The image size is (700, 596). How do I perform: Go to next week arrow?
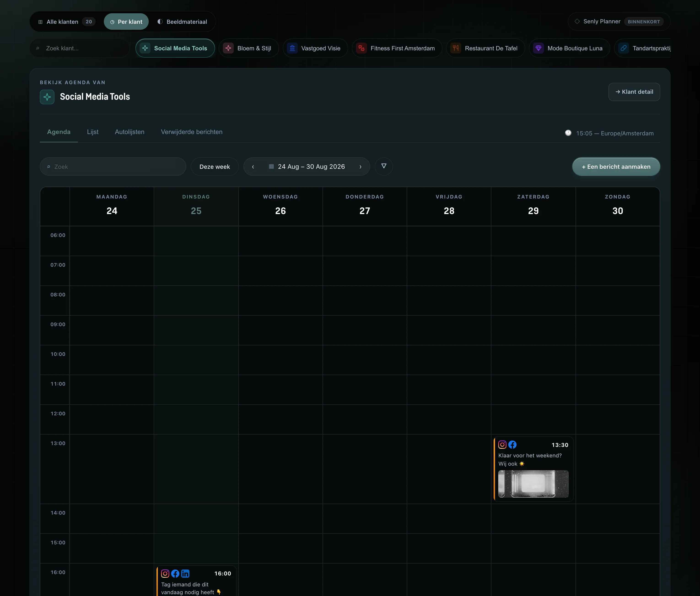[x=361, y=167]
